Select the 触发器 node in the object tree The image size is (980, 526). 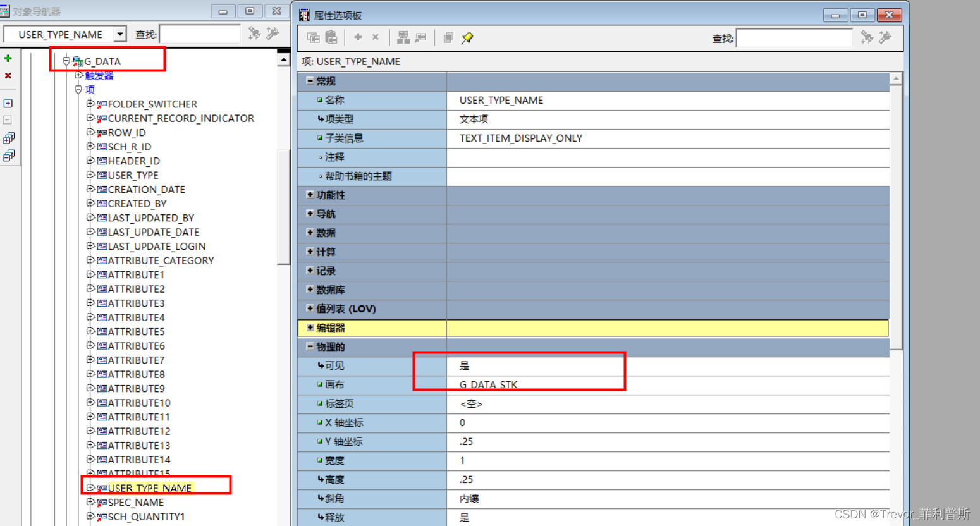pos(99,75)
